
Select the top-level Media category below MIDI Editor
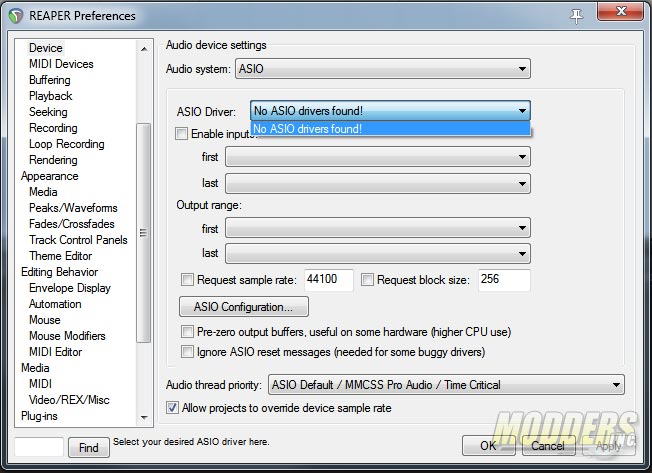pos(35,368)
